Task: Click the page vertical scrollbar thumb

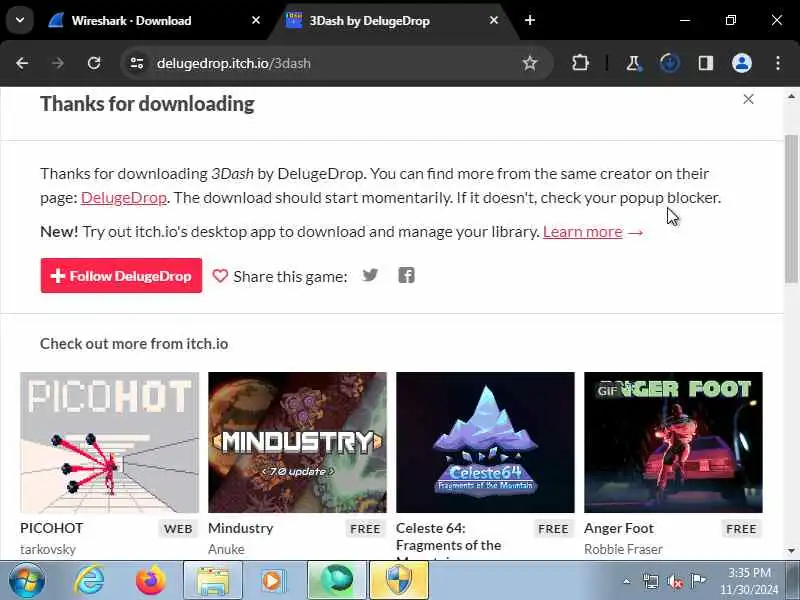Action: [791, 209]
